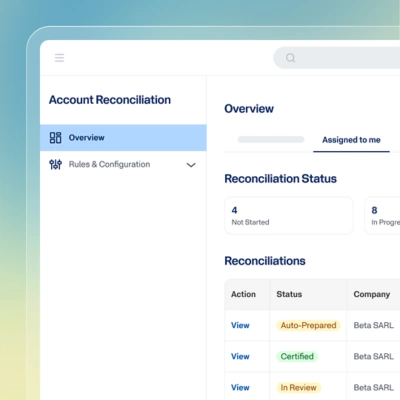The image size is (400, 400).
Task: Click the Overview grid icon in sidebar
Action: click(x=55, y=138)
